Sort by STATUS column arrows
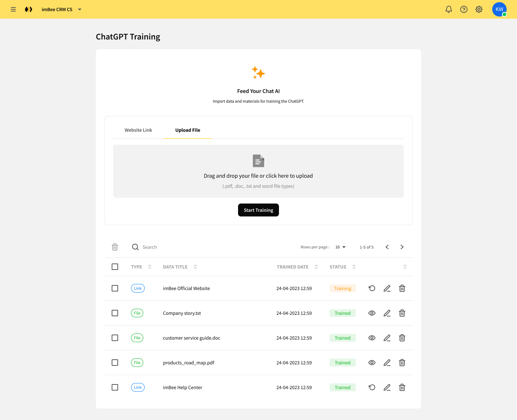 click(354, 267)
